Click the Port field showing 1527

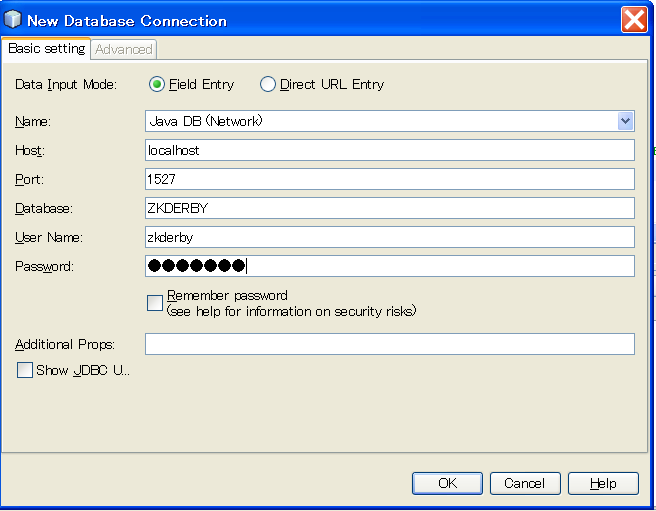pos(390,179)
